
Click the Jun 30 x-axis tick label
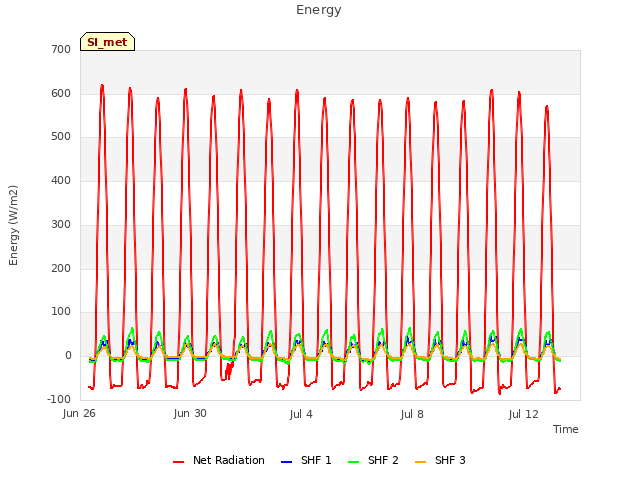[190, 413]
